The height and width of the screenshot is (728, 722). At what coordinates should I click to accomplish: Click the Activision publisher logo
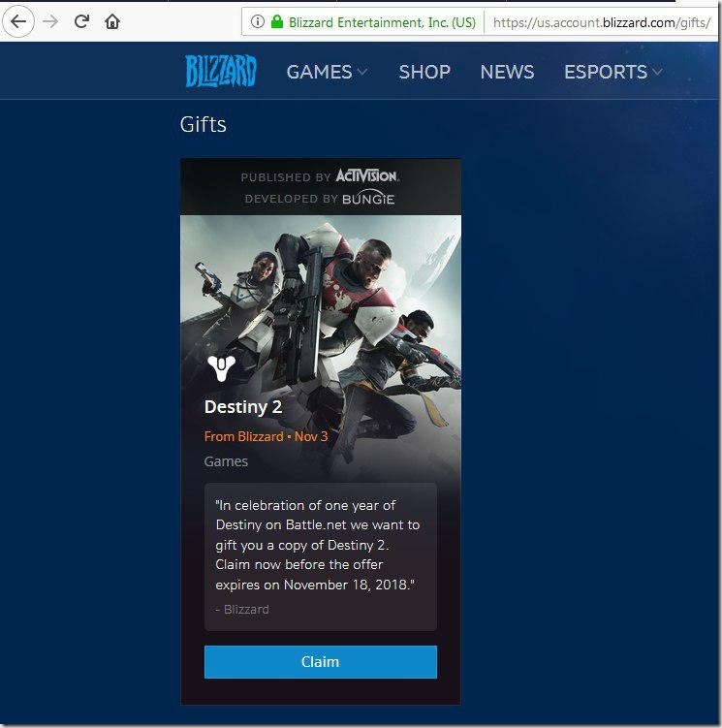(366, 176)
